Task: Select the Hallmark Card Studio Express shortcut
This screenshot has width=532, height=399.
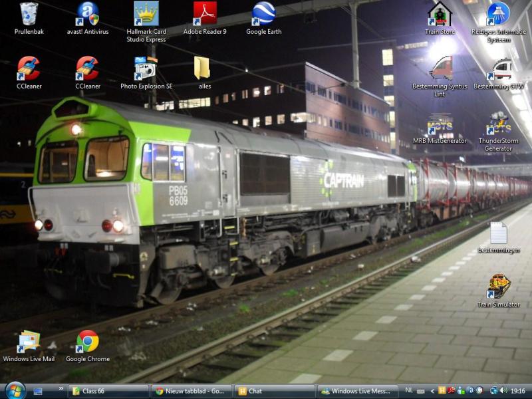Action: (x=146, y=22)
